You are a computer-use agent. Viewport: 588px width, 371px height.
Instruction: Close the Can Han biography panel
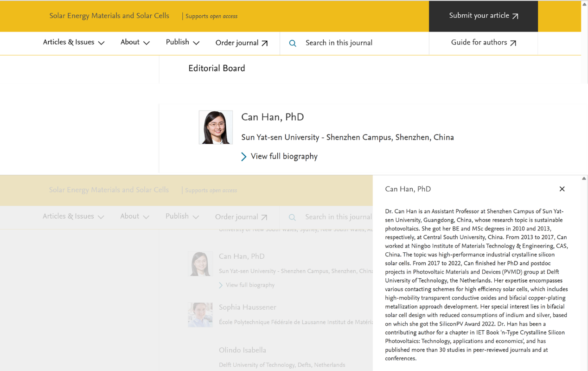tap(562, 189)
